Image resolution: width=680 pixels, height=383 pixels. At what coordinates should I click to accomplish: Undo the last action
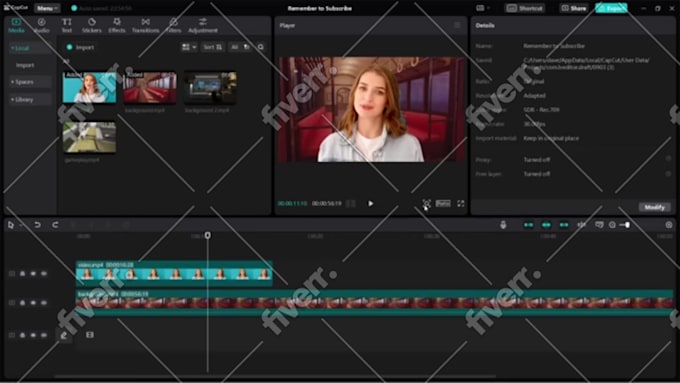click(37, 225)
